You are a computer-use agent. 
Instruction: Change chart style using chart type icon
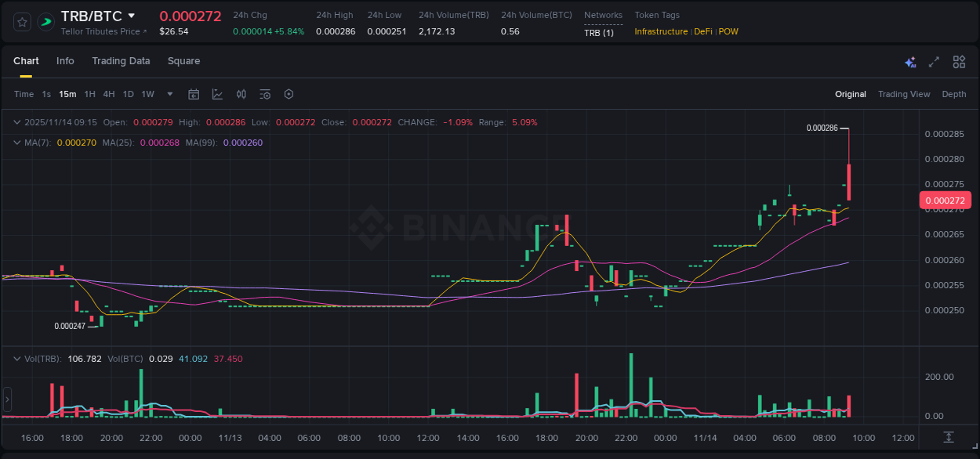click(216, 94)
